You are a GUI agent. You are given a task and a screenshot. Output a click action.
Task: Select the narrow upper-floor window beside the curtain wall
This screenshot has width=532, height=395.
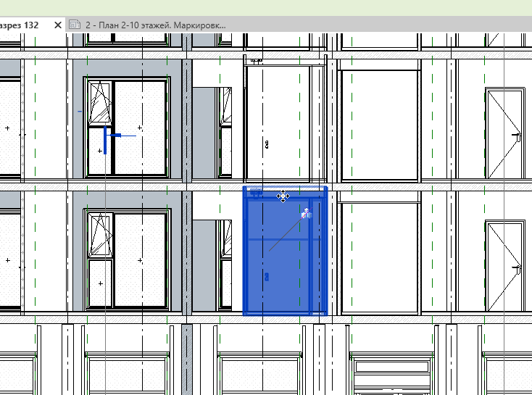click(x=225, y=133)
